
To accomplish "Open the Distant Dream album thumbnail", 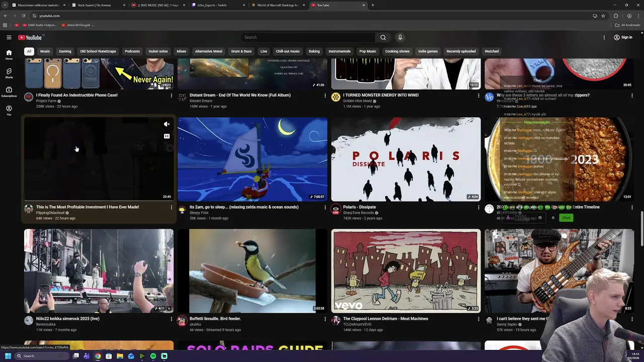I will pos(252,74).
